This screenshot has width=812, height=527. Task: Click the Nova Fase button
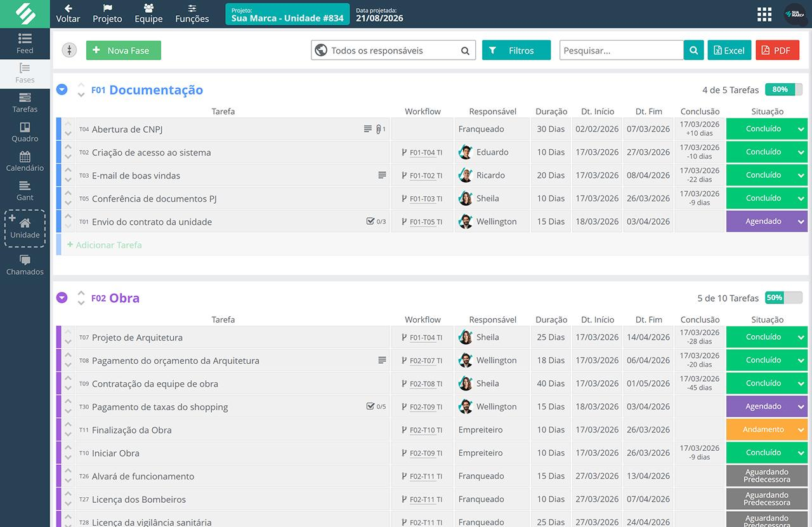pos(124,50)
